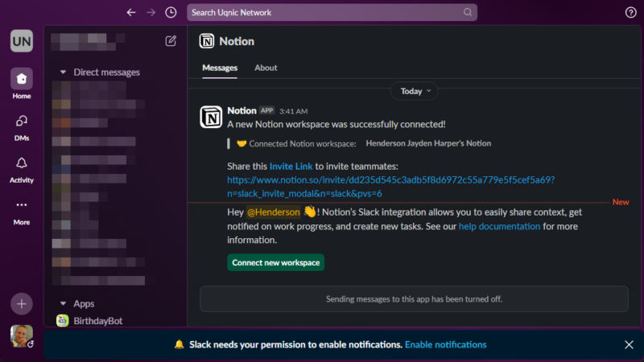The height and width of the screenshot is (362, 644).
Task: Go to the Home view
Action: click(x=22, y=84)
